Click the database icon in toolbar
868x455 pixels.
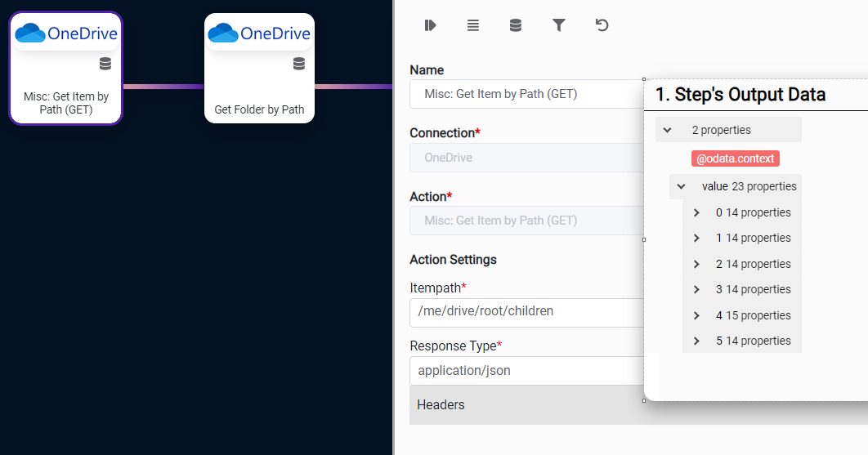(x=516, y=25)
